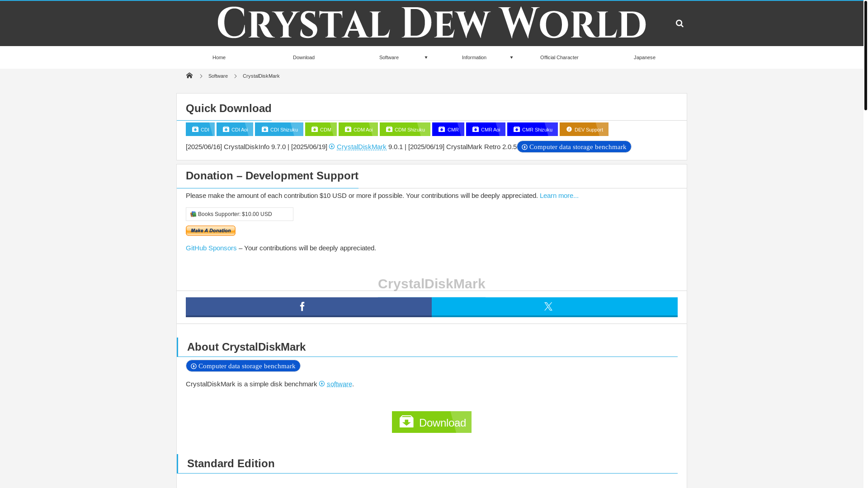Share page via Facebook icon bar
Viewport: 868px width, 488px height.
point(309,307)
